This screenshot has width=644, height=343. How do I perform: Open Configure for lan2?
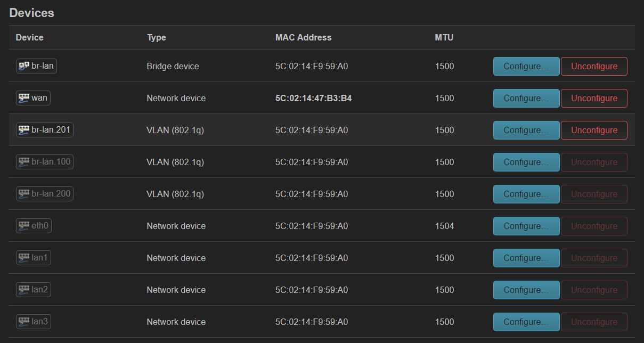coord(526,290)
